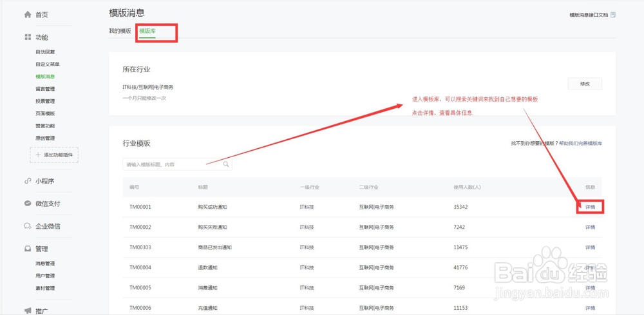Open 页面模版 in sidebar

45,113
